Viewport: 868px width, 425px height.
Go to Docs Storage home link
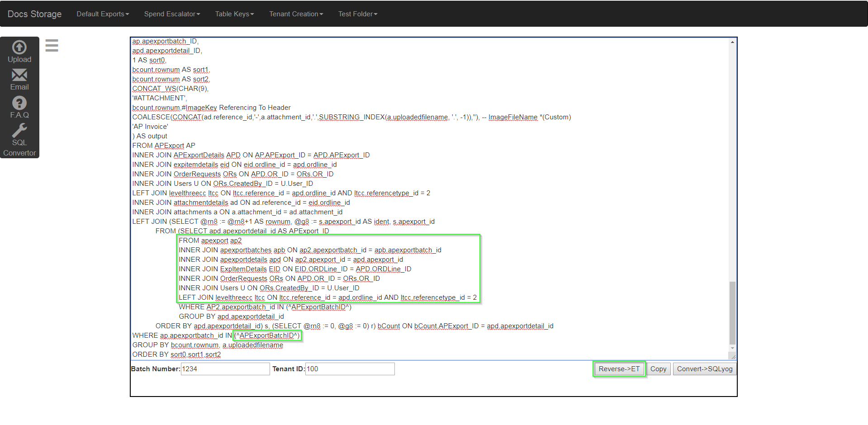34,14
